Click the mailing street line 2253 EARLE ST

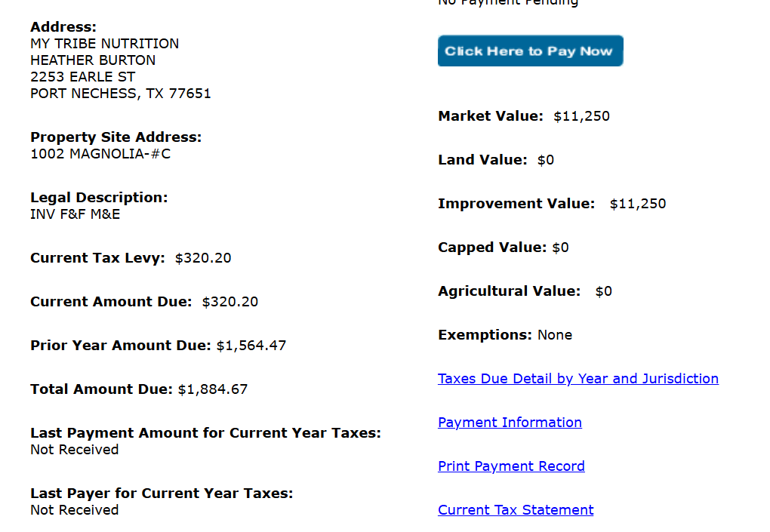(83, 77)
